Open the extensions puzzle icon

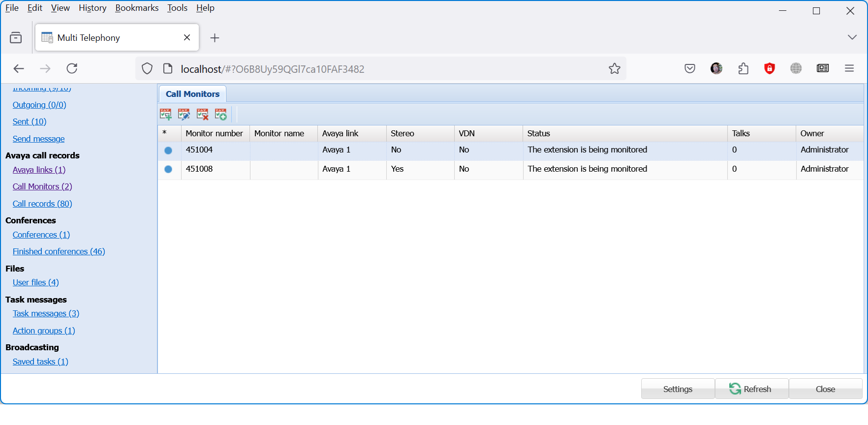(x=743, y=68)
